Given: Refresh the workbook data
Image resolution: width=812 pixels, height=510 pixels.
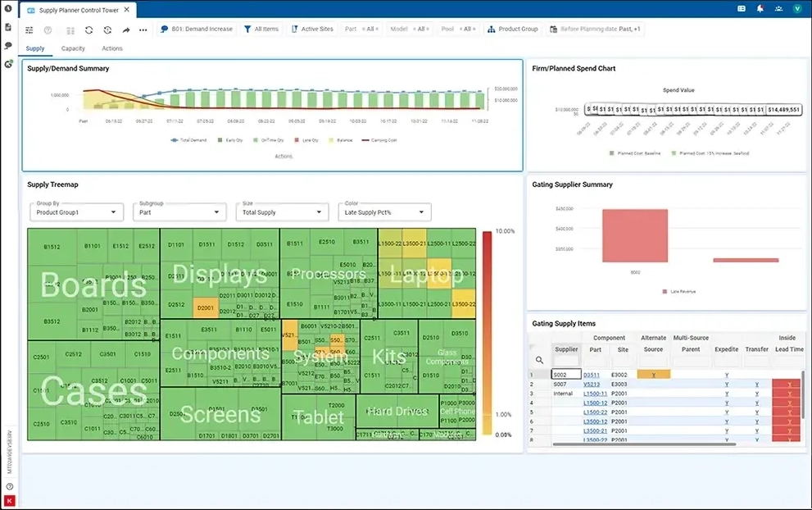Looking at the screenshot, I should (89, 30).
